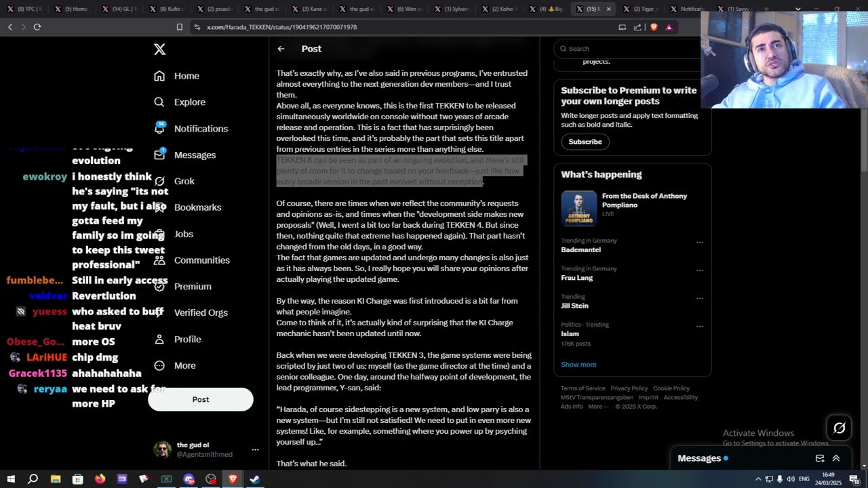Open Steam from the taskbar
The width and height of the screenshot is (868, 488).
point(255,479)
